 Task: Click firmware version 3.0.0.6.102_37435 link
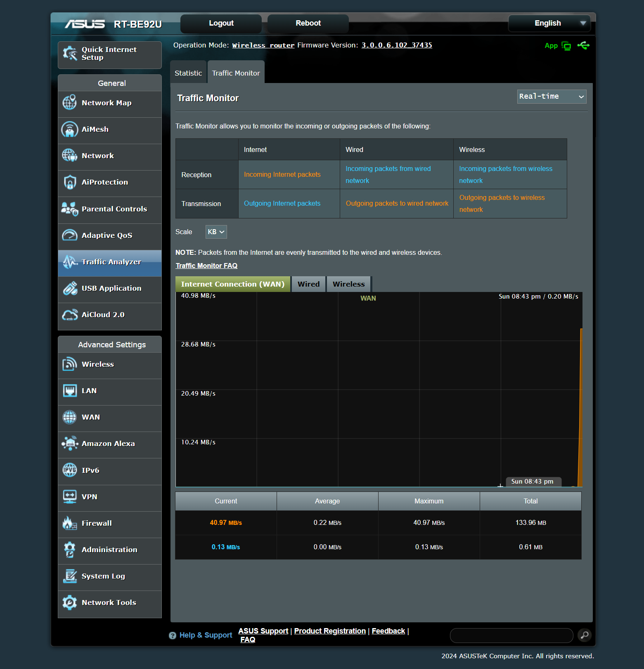397,45
